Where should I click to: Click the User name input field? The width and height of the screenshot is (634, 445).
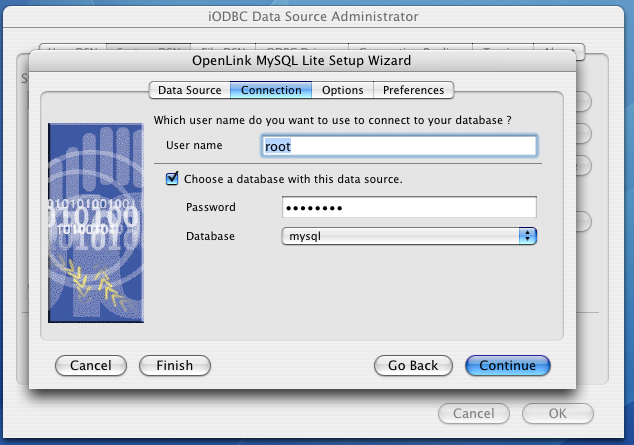[399, 146]
